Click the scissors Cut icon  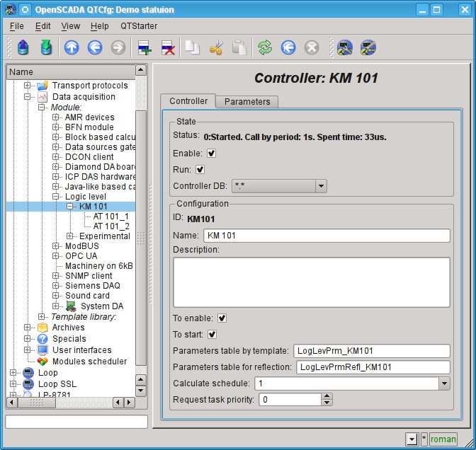216,48
